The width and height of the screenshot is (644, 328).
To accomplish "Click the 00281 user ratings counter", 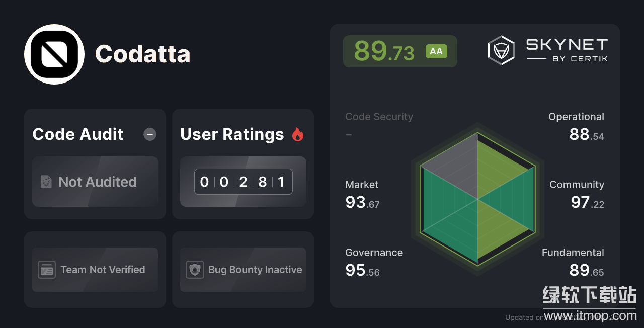I will click(x=243, y=182).
